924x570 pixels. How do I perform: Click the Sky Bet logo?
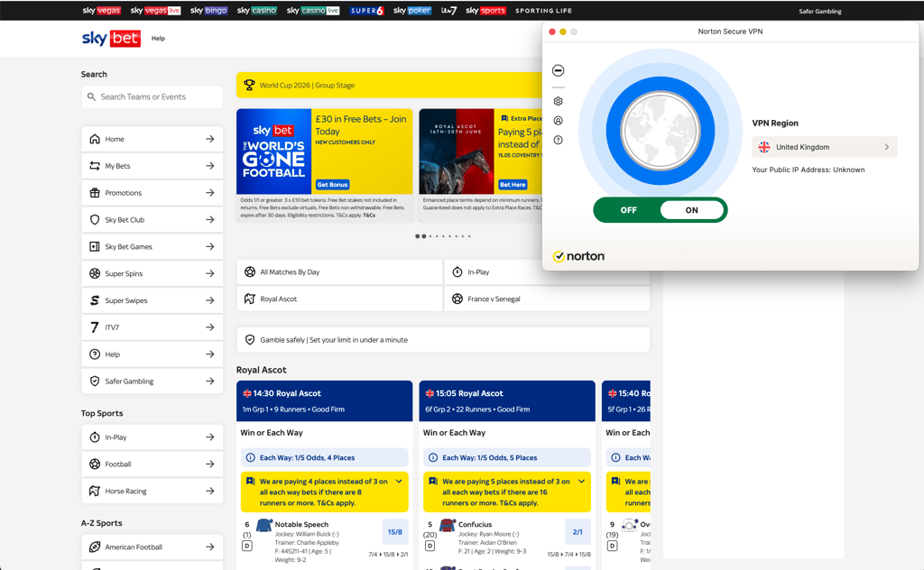pyautogui.click(x=111, y=38)
